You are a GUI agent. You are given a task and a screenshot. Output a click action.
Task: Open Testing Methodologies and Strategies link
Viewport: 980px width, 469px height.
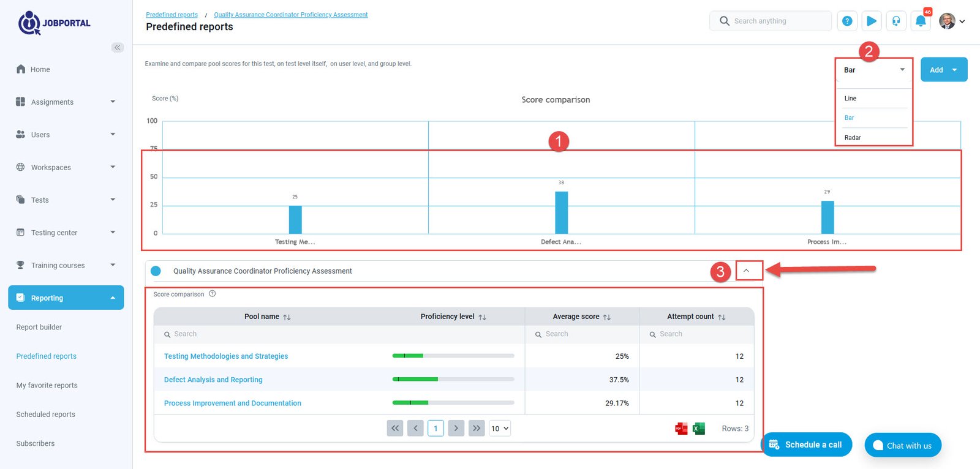226,356
